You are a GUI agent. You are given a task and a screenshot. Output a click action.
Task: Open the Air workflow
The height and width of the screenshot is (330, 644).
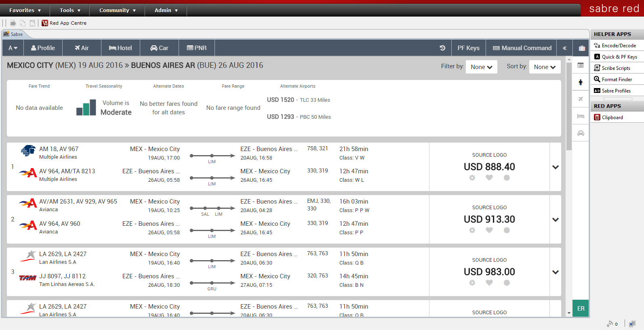coord(82,48)
